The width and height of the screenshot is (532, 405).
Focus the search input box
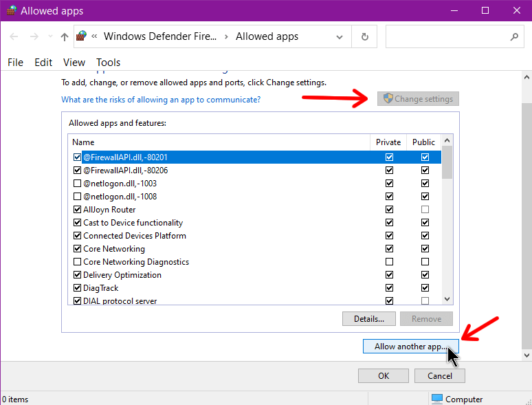click(x=454, y=36)
